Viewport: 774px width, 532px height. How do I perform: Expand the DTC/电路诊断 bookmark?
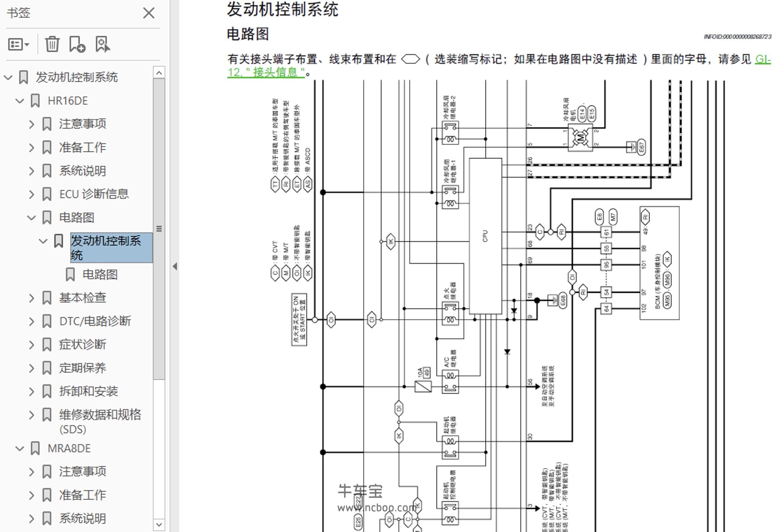click(x=31, y=321)
